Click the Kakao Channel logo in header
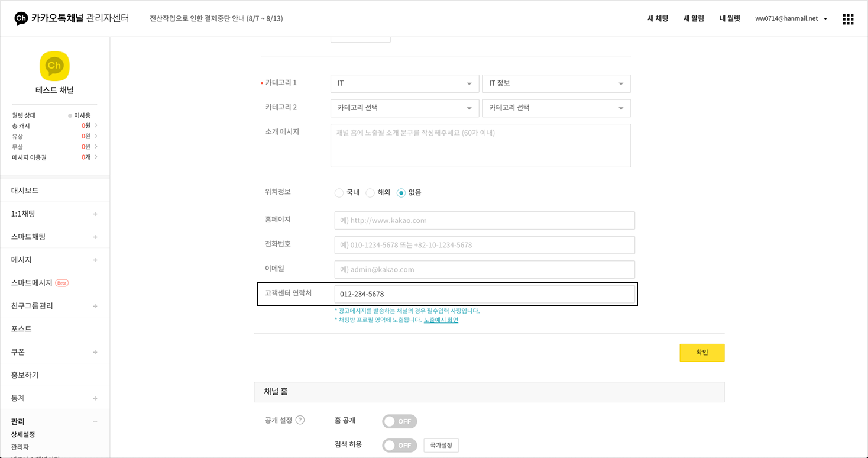Image resolution: width=868 pixels, height=458 pixels. click(x=21, y=18)
